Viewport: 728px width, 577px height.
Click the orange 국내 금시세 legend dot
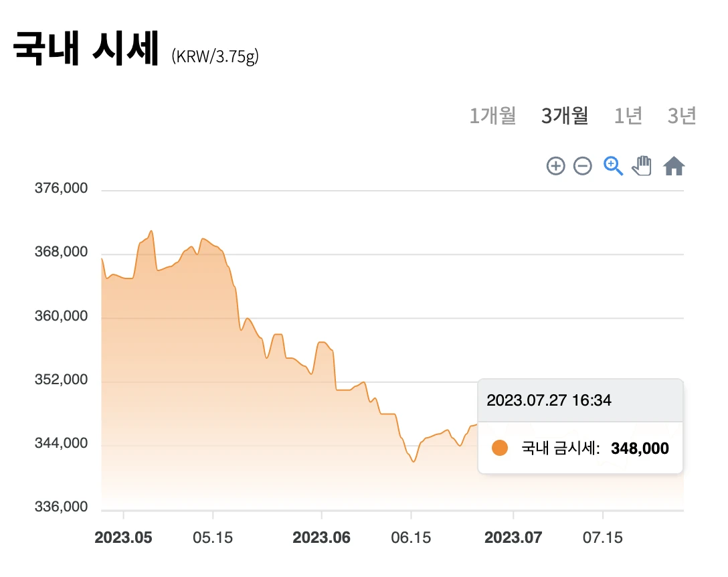499,448
